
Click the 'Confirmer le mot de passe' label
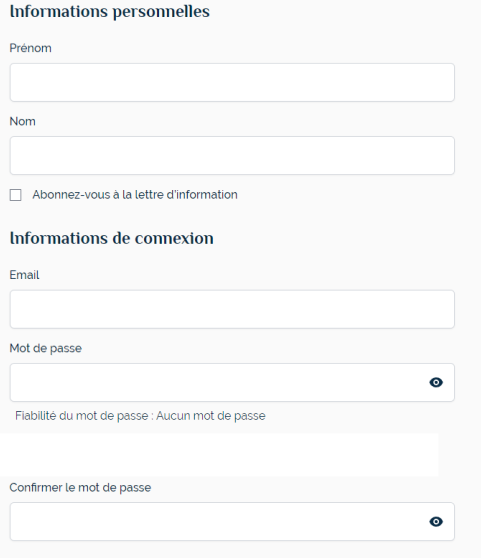click(x=80, y=488)
